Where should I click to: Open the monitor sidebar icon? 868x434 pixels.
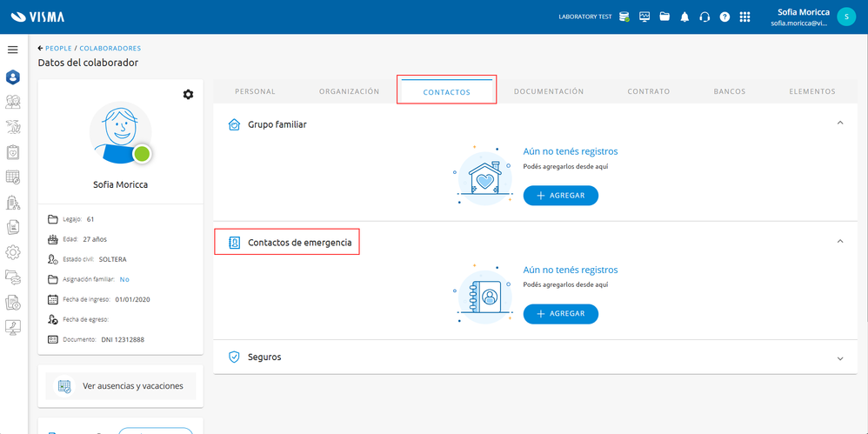click(13, 327)
